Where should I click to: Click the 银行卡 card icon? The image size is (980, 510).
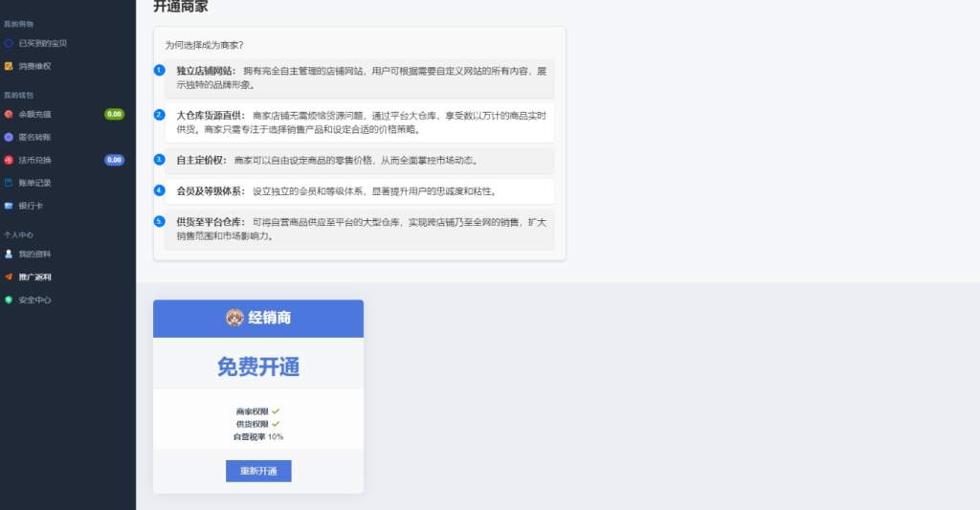pyautogui.click(x=9, y=206)
